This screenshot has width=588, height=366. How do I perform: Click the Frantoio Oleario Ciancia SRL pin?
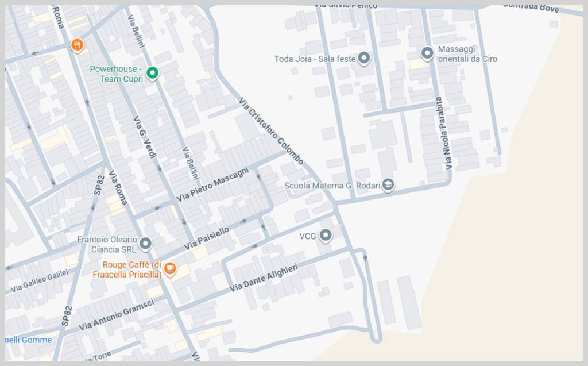(145, 244)
